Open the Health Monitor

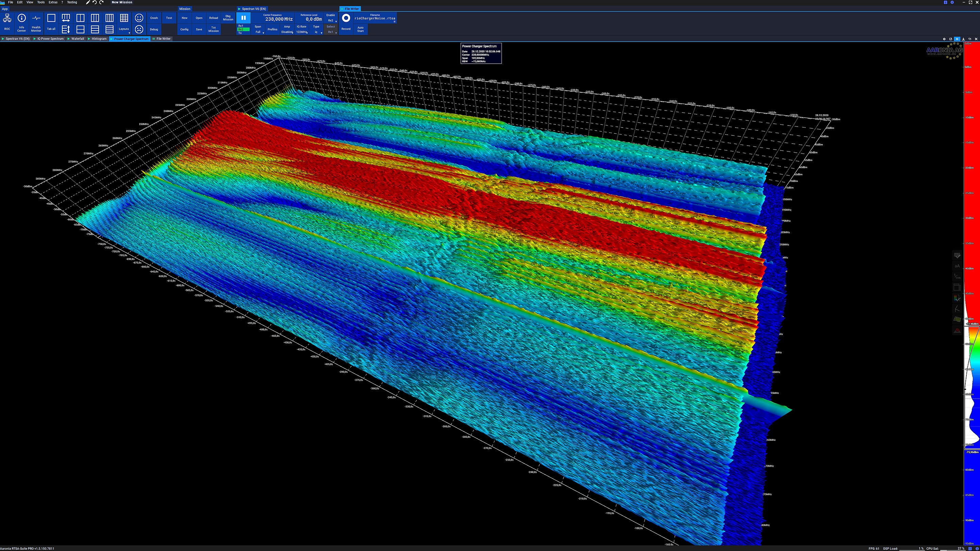click(36, 18)
